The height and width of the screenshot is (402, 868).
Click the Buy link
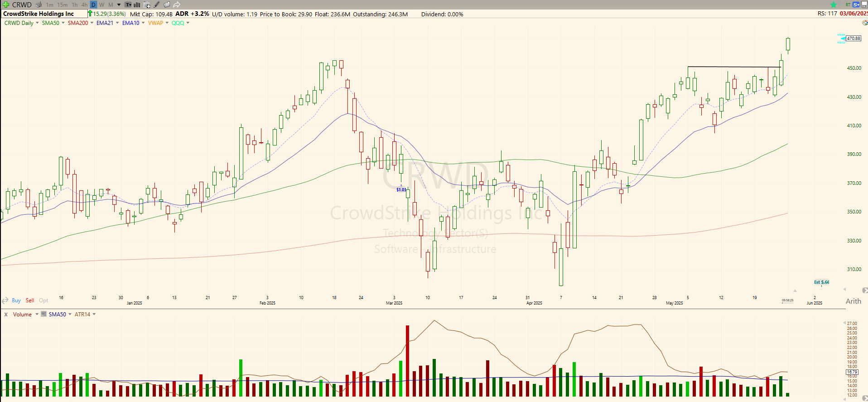tap(16, 300)
